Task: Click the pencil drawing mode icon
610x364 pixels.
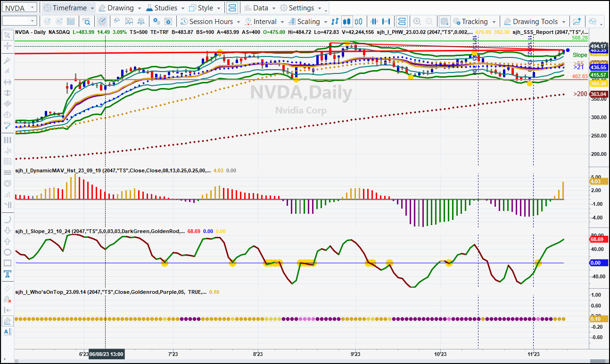Action: [8, 321]
